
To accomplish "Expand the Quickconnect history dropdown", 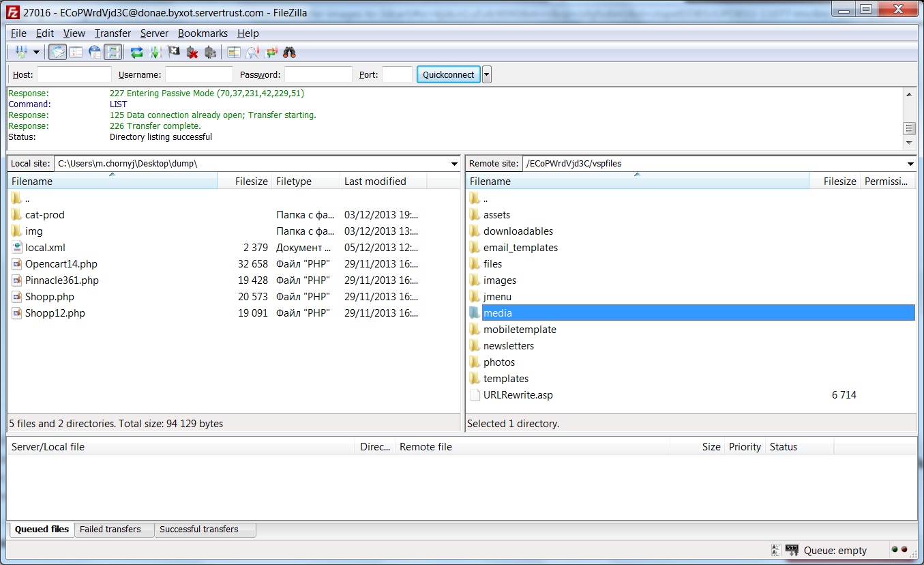I will (486, 74).
